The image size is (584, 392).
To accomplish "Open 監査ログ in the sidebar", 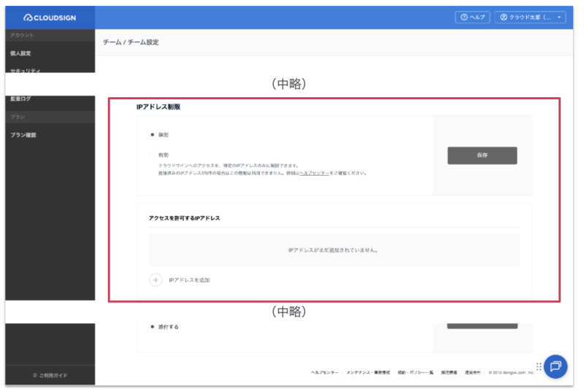I will pos(21,99).
